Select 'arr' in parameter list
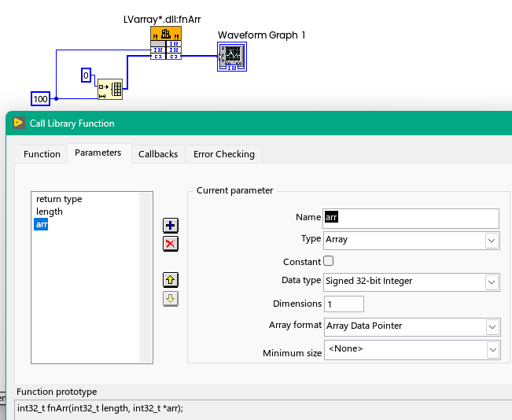Viewport: 512px width, 420px height. [41, 224]
